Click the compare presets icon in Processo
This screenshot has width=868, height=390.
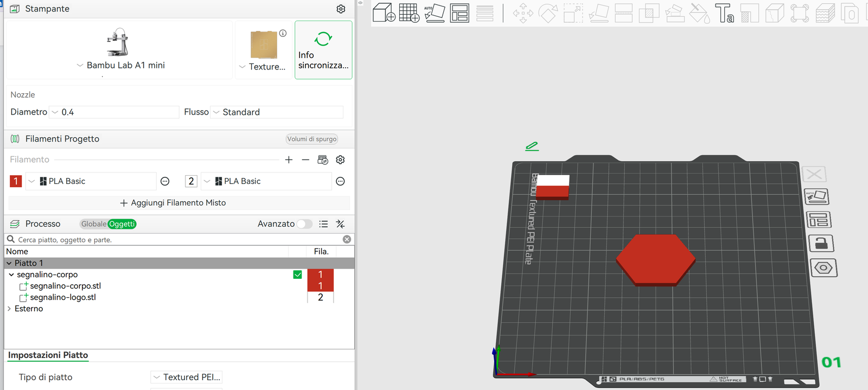click(340, 224)
